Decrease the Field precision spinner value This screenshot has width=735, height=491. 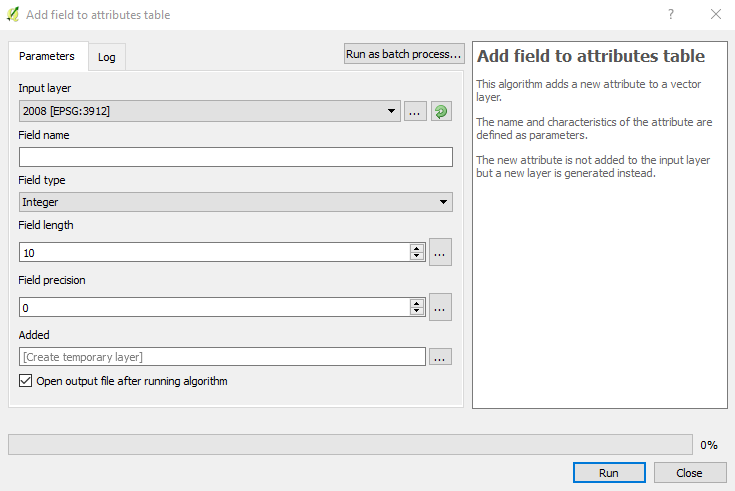[416, 311]
